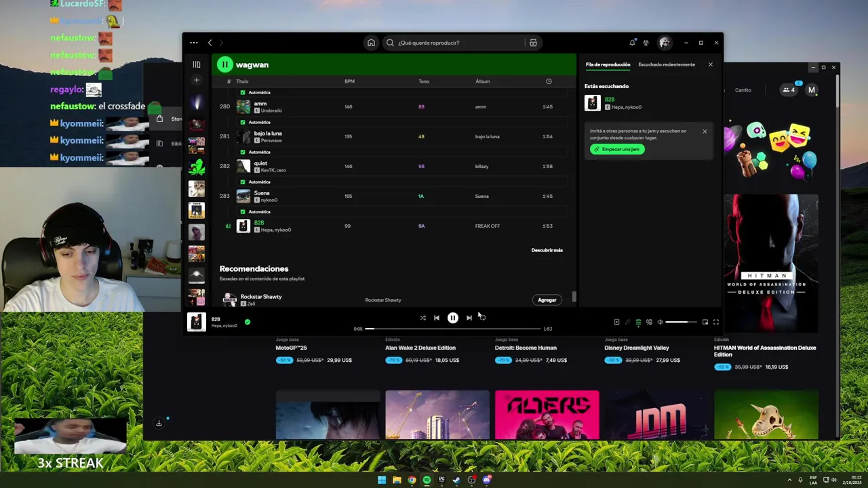
Task: Toggle shuffle in the player bar
Action: pyautogui.click(x=422, y=318)
